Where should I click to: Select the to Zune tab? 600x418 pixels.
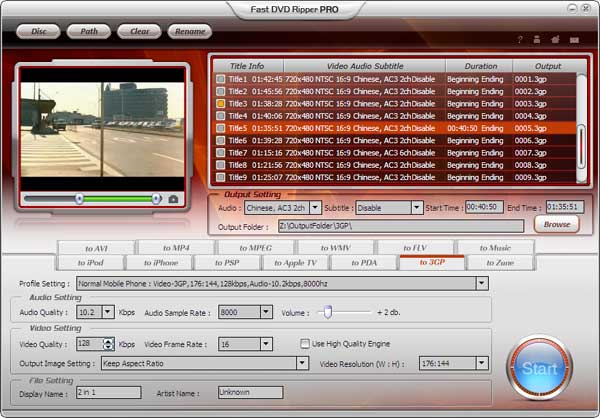point(500,263)
